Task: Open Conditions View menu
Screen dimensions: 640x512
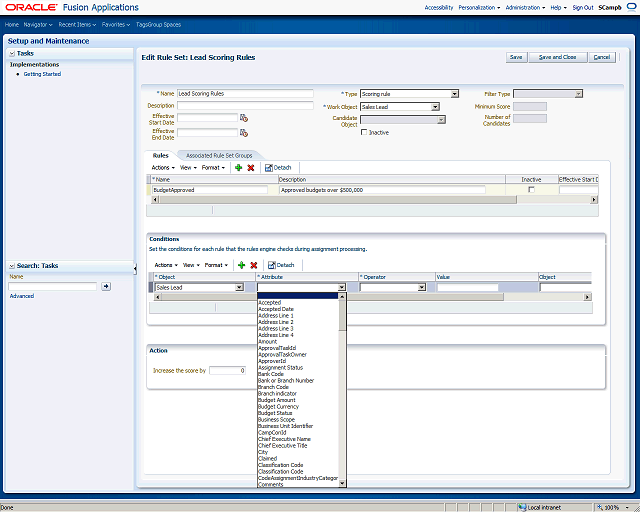Action: coord(191,265)
